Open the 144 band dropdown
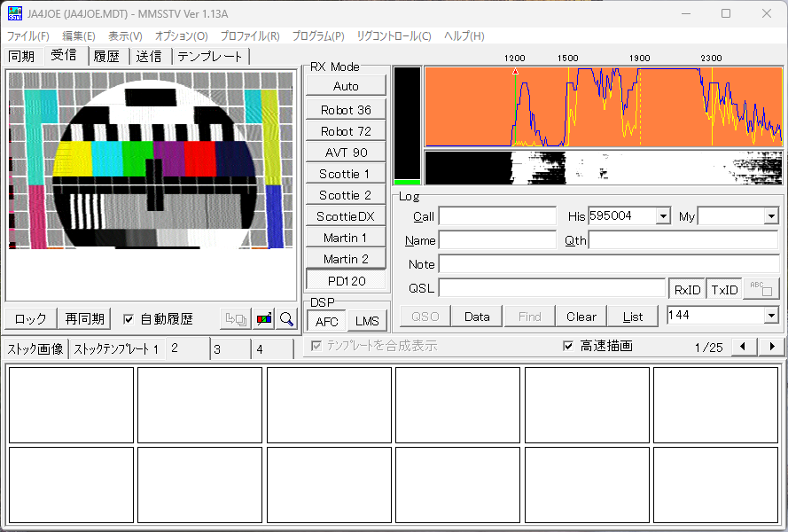 (771, 316)
